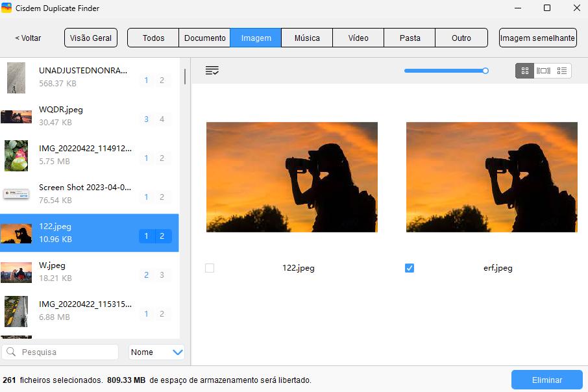The height and width of the screenshot is (392, 588).
Task: Adjust the thumbnail size slider handle
Action: click(485, 71)
